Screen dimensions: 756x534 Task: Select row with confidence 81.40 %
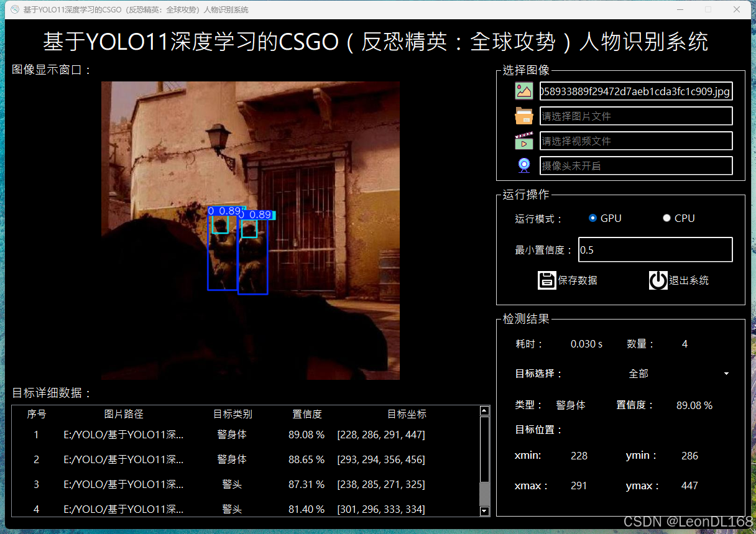pyautogui.click(x=246, y=509)
